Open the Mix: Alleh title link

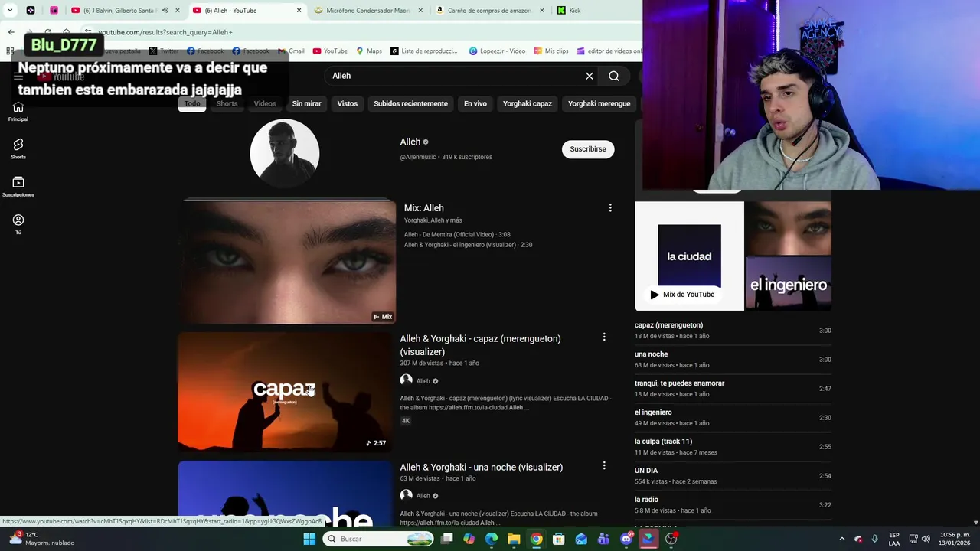(x=424, y=208)
